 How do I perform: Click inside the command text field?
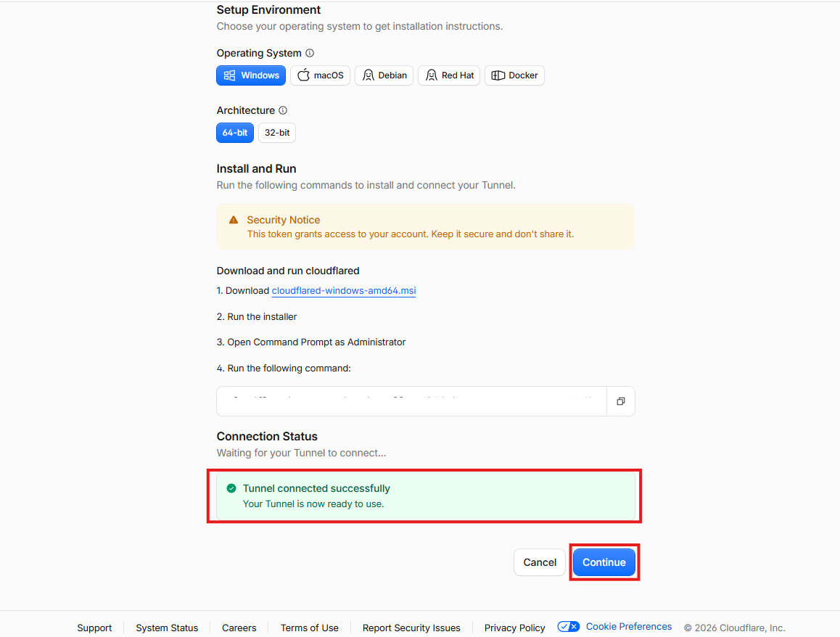[411, 401]
